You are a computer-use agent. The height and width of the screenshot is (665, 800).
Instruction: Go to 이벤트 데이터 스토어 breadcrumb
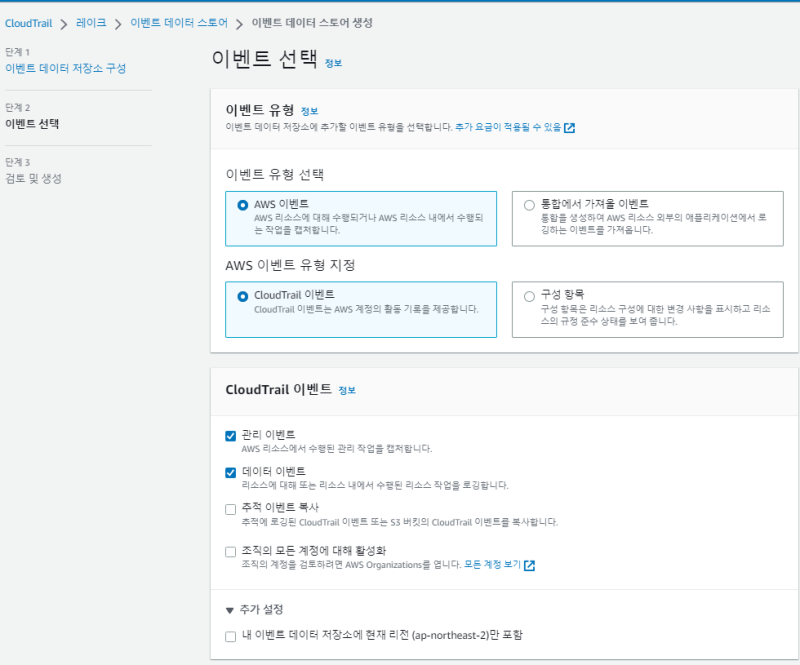click(179, 22)
